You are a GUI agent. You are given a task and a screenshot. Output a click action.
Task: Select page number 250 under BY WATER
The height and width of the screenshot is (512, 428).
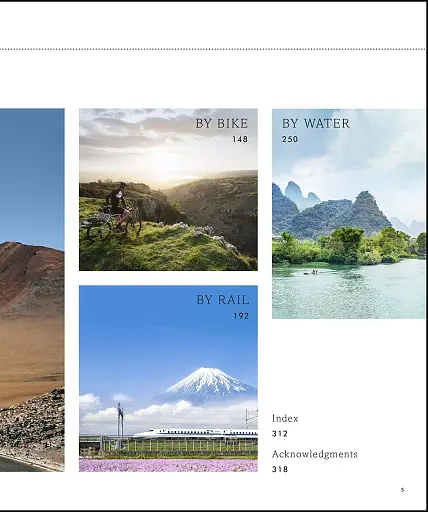(290, 139)
